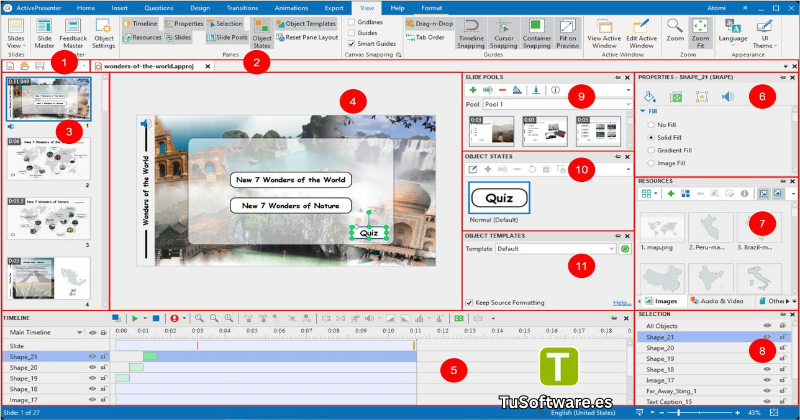The image size is (800, 420).
Task: Expand the Main Timeline dropdown
Action: click(80, 332)
